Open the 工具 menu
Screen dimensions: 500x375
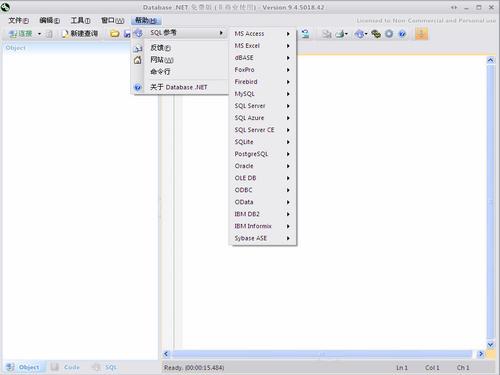click(80, 21)
